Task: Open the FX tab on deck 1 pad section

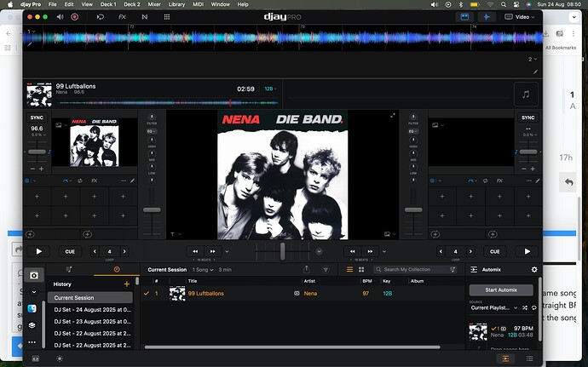Action: point(94,181)
